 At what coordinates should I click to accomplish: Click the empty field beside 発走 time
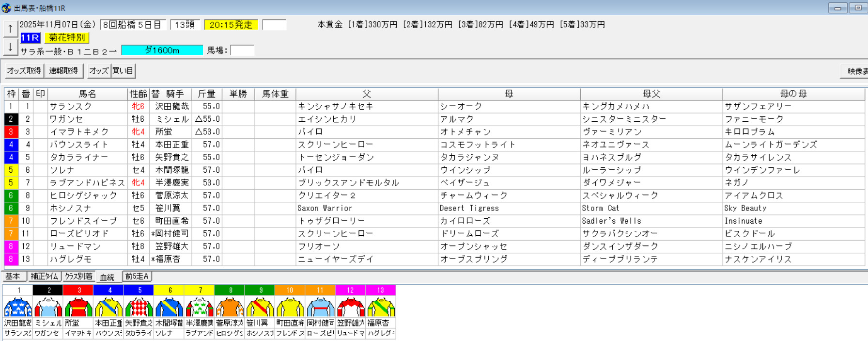[275, 25]
